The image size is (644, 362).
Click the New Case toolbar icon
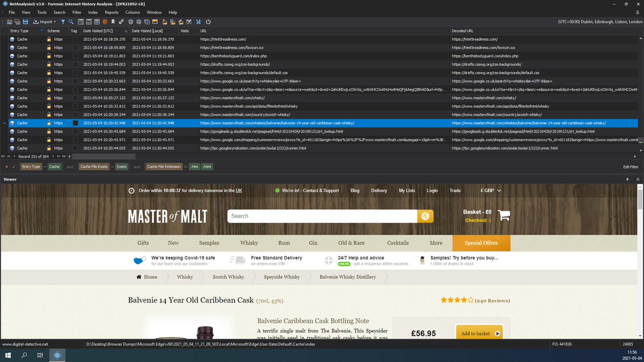coord(10,22)
